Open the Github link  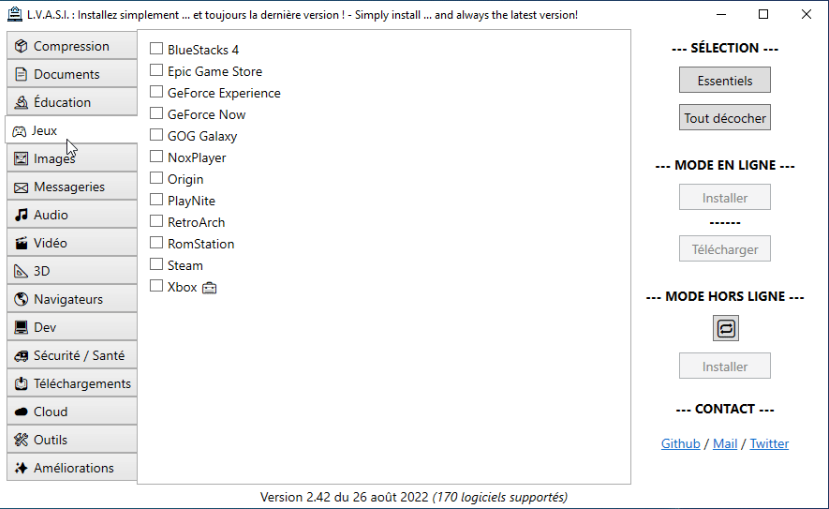pos(680,444)
